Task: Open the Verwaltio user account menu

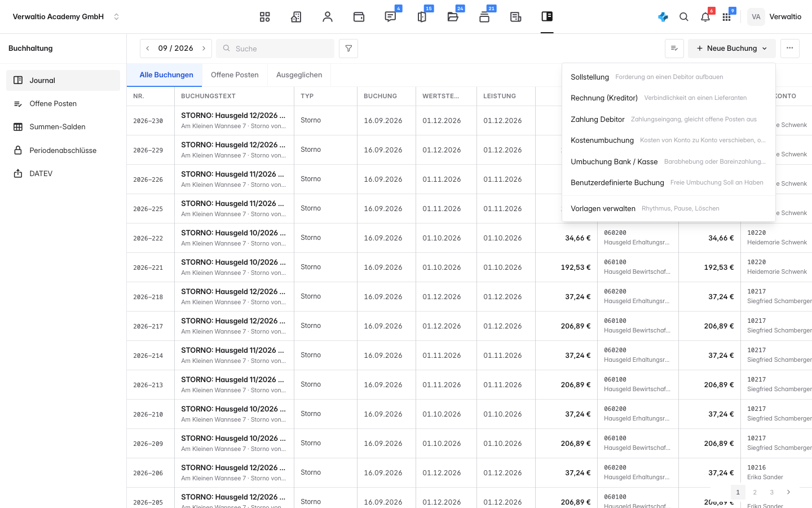Action: 775,17
